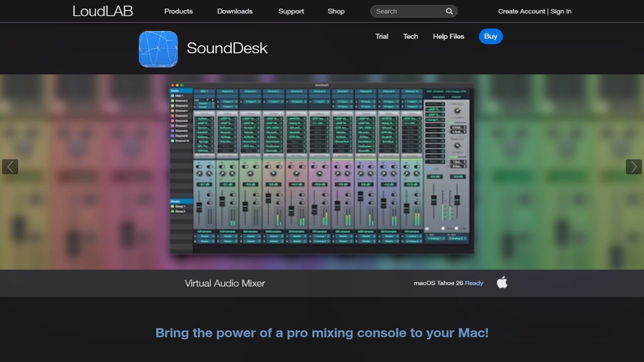This screenshot has width=644, height=362.
Task: Click the blue Buy button
Action: coord(491,36)
